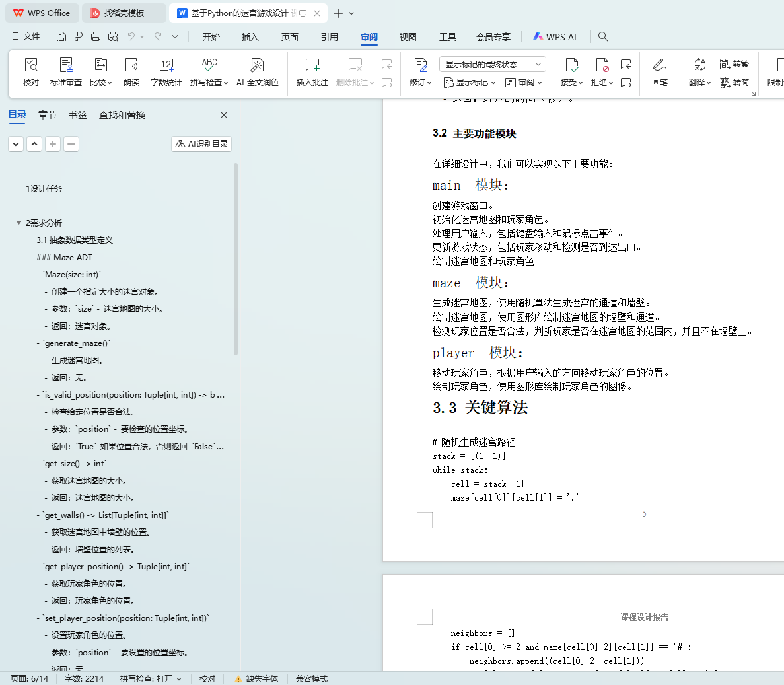
Task: Click the 朗读 read aloud icon
Action: [x=131, y=72]
